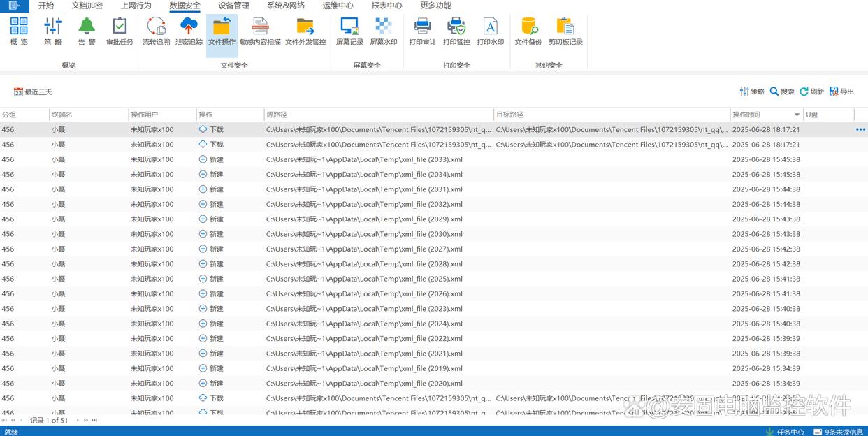The image size is (868, 436).
Task: Open 流转追溯 in the ribbon
Action: (156, 31)
